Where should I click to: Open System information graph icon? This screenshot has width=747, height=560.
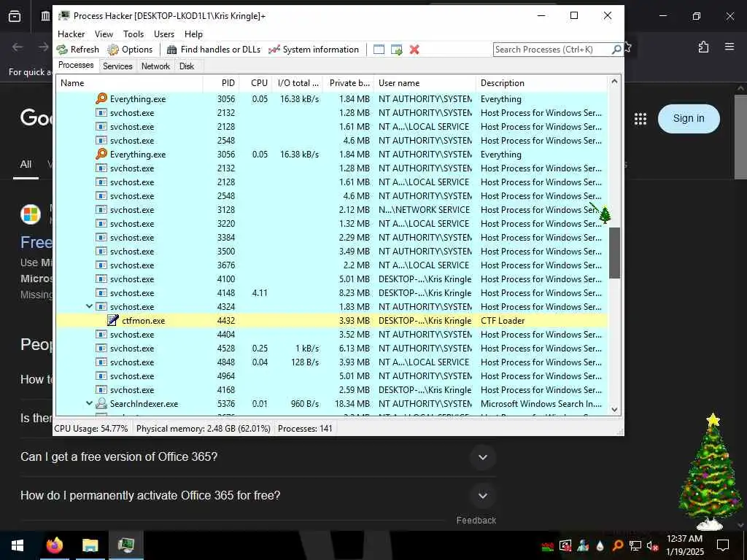coord(274,50)
